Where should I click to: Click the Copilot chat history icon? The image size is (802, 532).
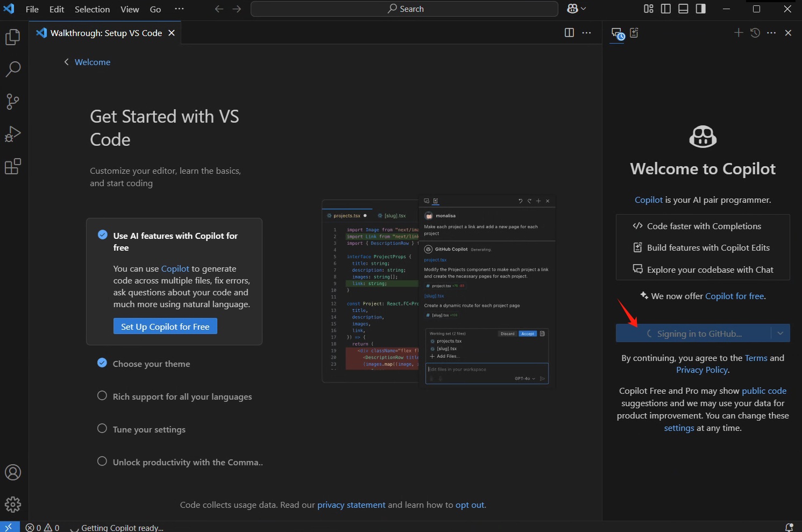pos(755,33)
